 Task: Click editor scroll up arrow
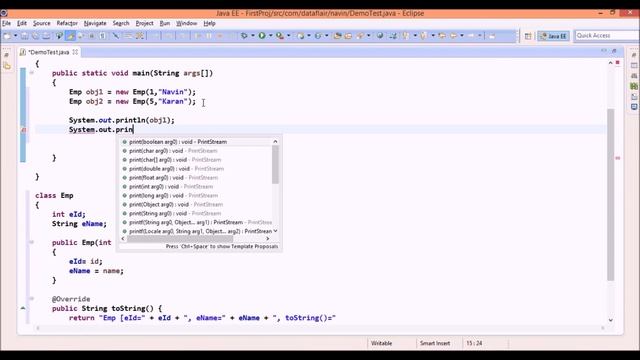[611, 63]
